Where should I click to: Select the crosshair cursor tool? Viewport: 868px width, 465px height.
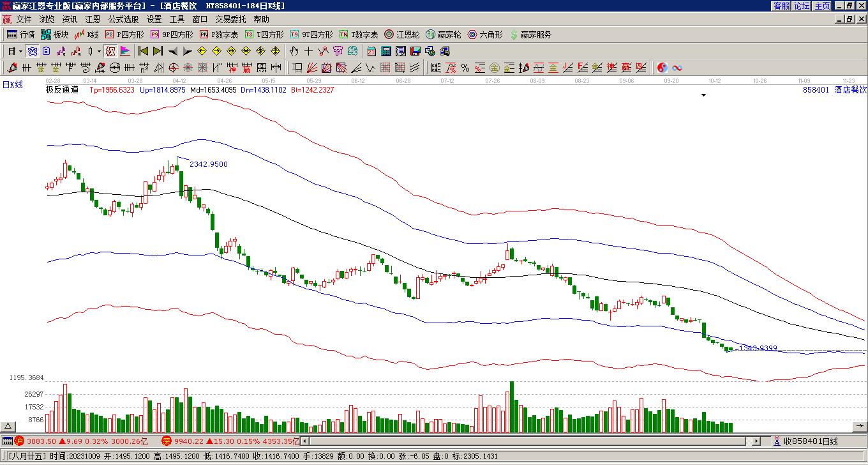[309, 51]
